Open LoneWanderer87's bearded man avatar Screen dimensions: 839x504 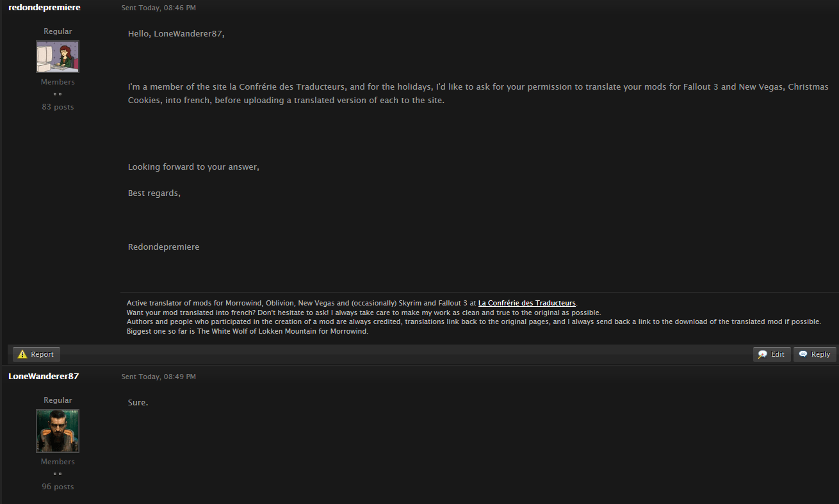point(58,431)
